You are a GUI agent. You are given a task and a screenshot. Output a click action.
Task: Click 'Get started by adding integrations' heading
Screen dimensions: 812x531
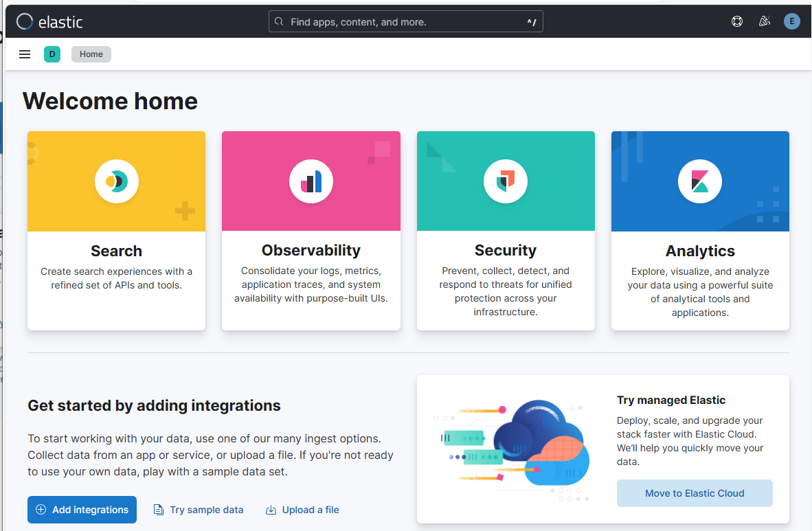tap(155, 405)
